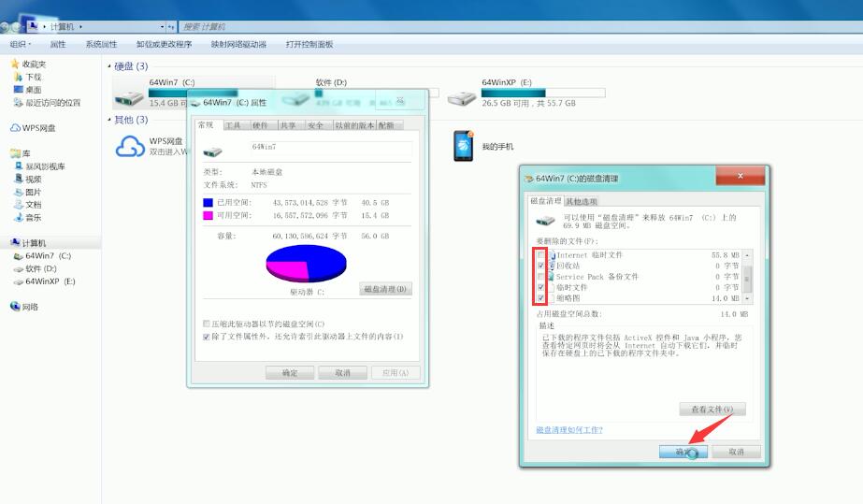Check the Internet 临时文件 checkbox
The image size is (863, 504).
tap(540, 254)
